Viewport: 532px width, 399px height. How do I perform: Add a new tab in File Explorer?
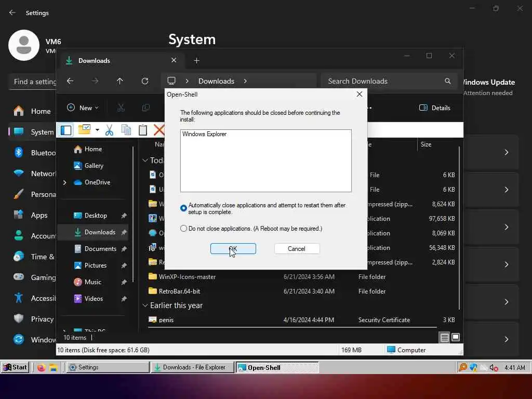pyautogui.click(x=196, y=61)
